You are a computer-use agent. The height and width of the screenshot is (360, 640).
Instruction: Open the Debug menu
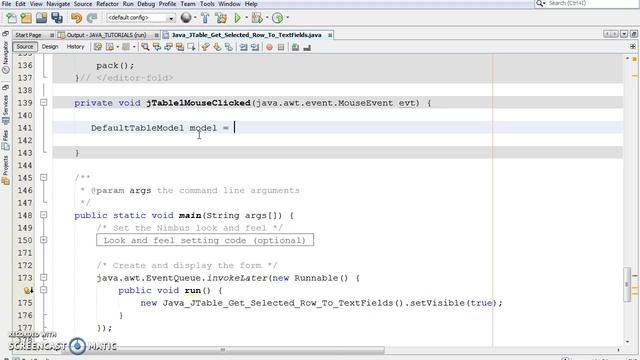coord(146,4)
